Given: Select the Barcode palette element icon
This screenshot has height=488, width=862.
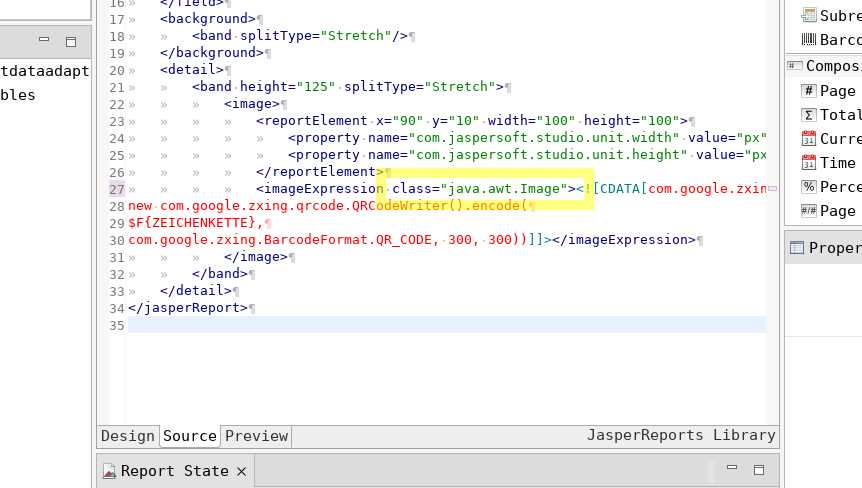Looking at the screenshot, I should pos(808,40).
